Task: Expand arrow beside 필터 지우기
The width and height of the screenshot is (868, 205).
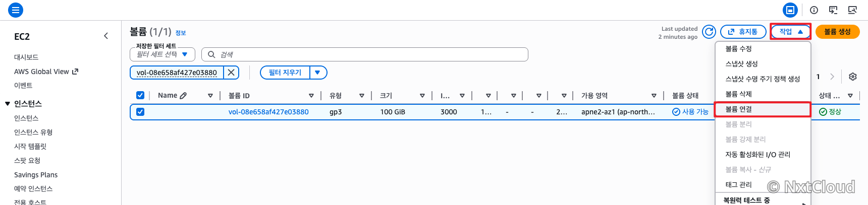Action: pyautogui.click(x=318, y=73)
